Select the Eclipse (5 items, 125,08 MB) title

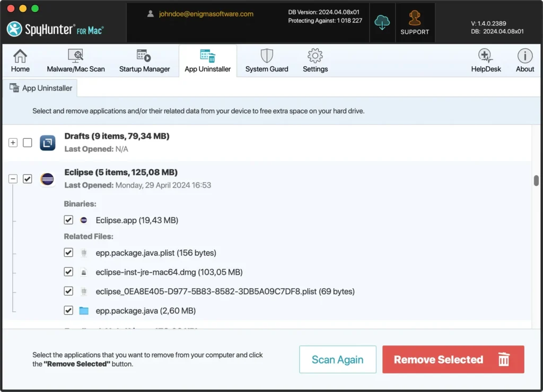(121, 172)
